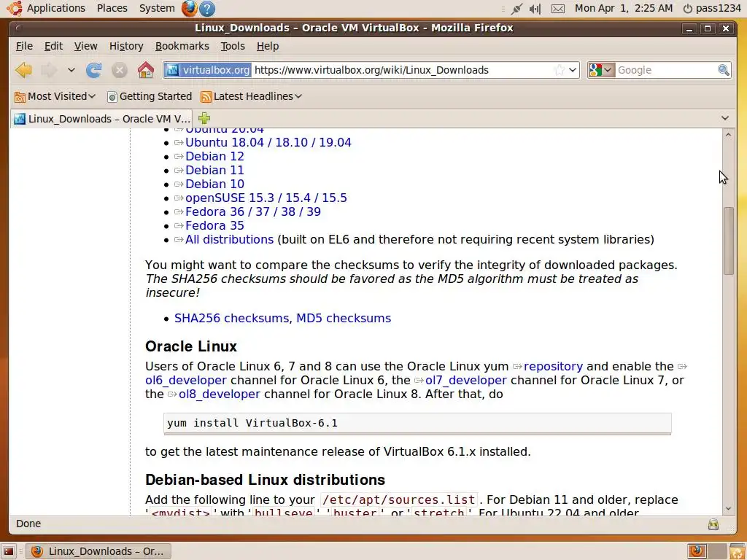This screenshot has width=747, height=560.
Task: Open the volume control tray icon
Action: pyautogui.click(x=535, y=9)
